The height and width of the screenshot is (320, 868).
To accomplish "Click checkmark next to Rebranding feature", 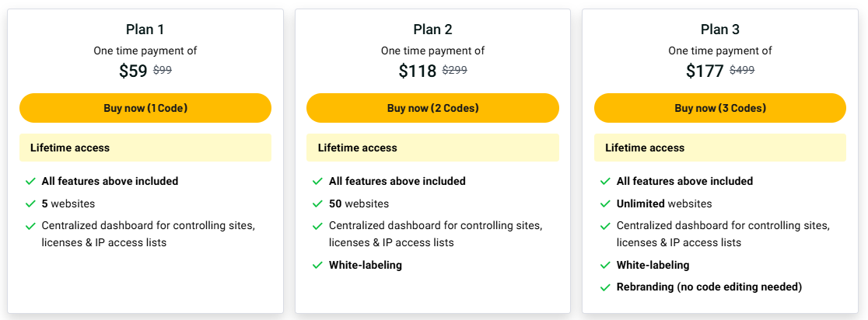I will tap(606, 287).
